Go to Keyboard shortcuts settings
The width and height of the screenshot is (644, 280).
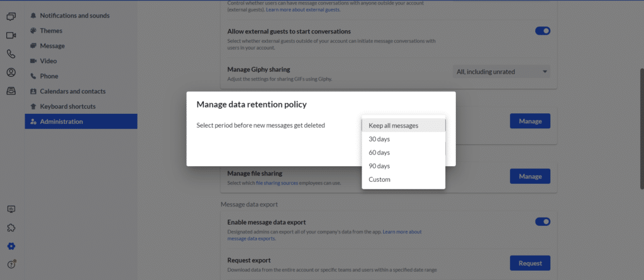[x=67, y=106]
